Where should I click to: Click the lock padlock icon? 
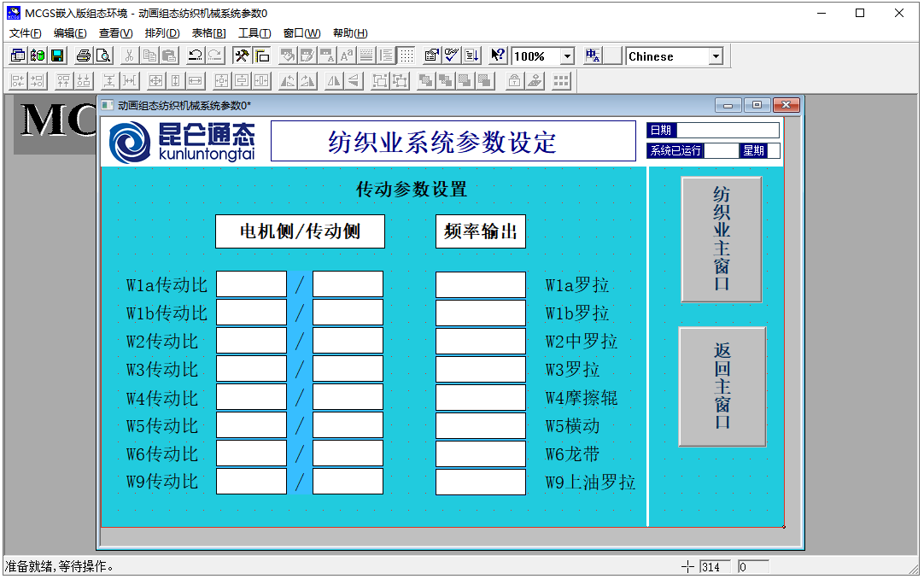coord(514,80)
